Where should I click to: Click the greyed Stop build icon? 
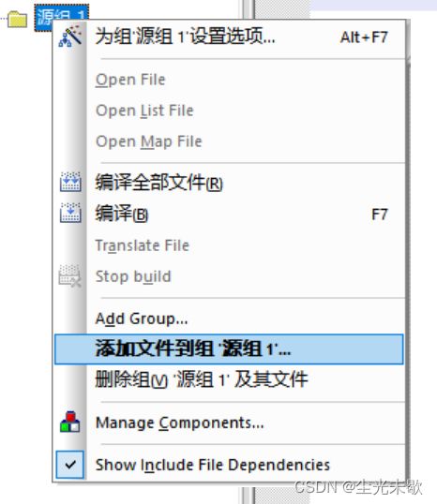pos(69,275)
